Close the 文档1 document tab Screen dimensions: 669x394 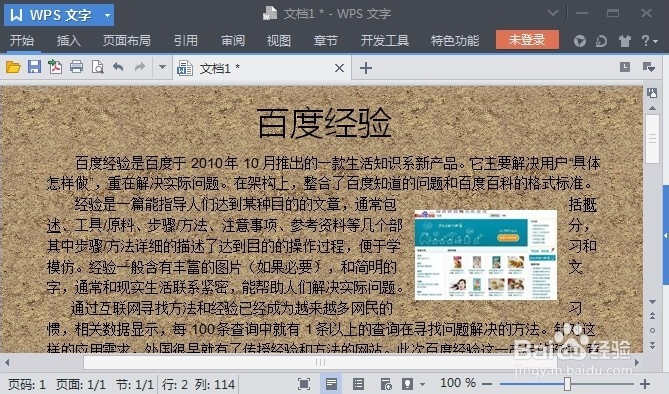(339, 68)
